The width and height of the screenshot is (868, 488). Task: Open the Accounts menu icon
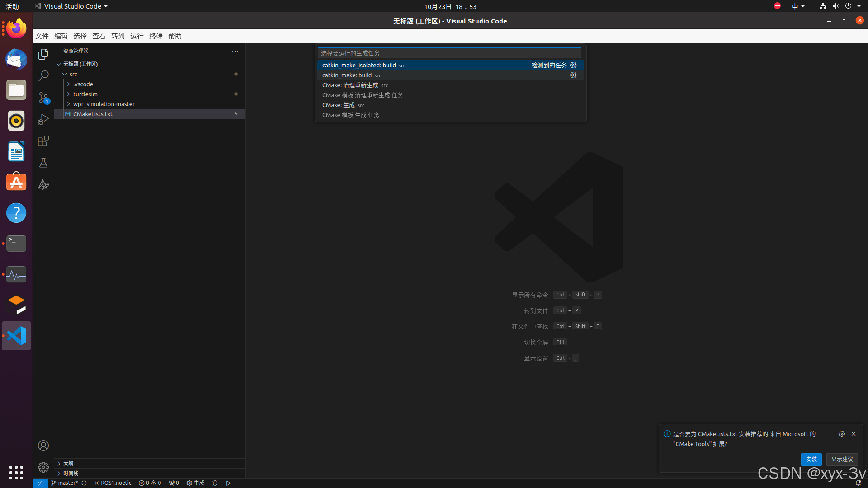coord(43,446)
